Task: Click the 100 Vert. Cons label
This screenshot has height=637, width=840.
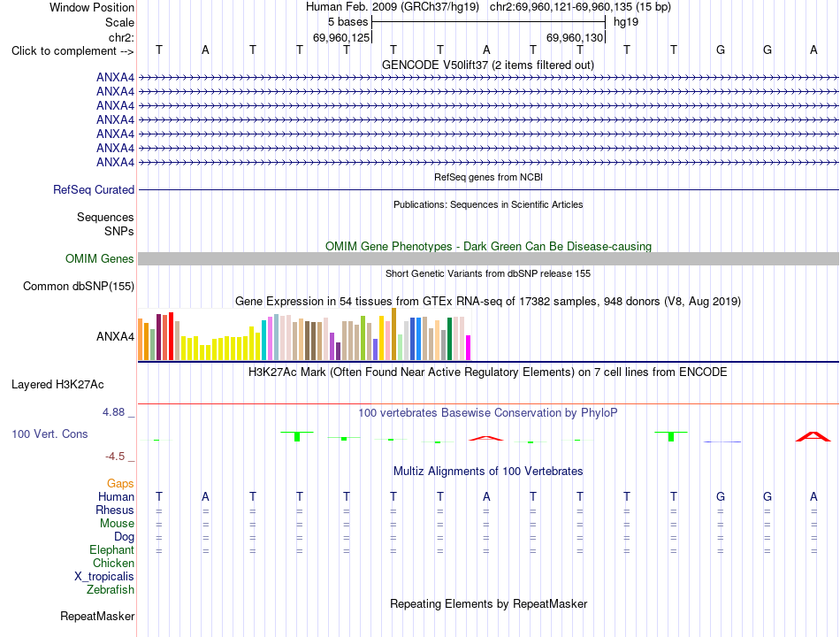Action: 50,434
